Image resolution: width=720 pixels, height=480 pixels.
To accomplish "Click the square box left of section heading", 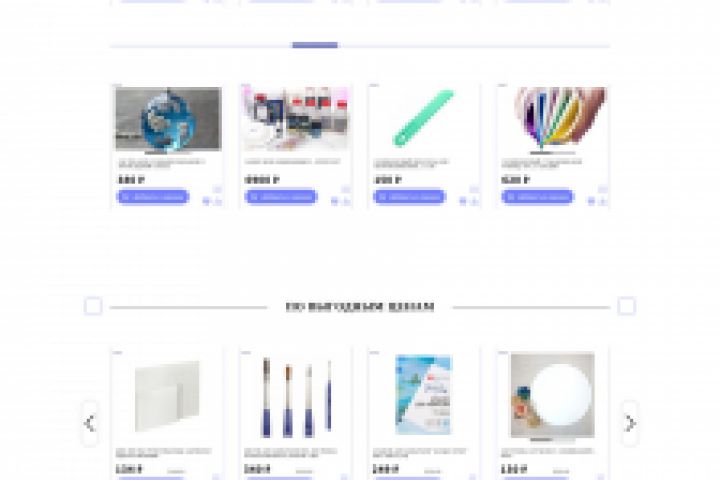I will tap(93, 306).
